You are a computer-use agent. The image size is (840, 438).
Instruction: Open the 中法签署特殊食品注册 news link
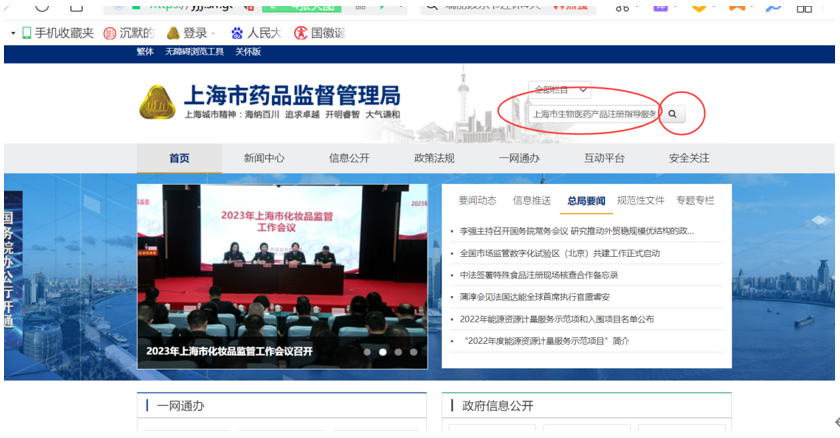pos(538,275)
